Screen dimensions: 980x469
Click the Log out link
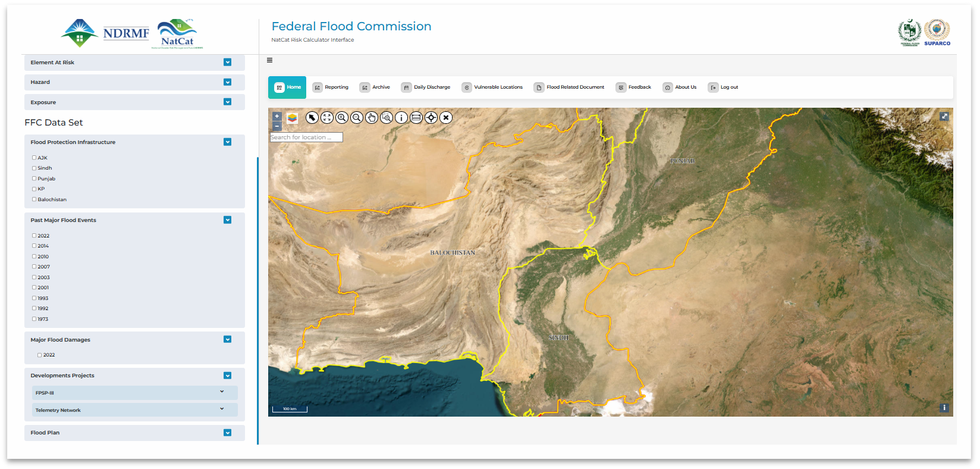click(x=723, y=87)
